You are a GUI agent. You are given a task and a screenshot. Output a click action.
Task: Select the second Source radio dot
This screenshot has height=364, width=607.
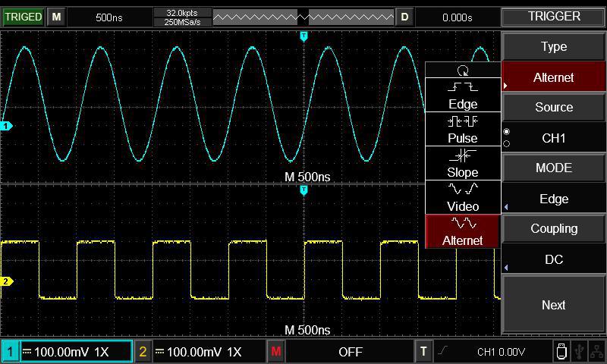(x=507, y=143)
